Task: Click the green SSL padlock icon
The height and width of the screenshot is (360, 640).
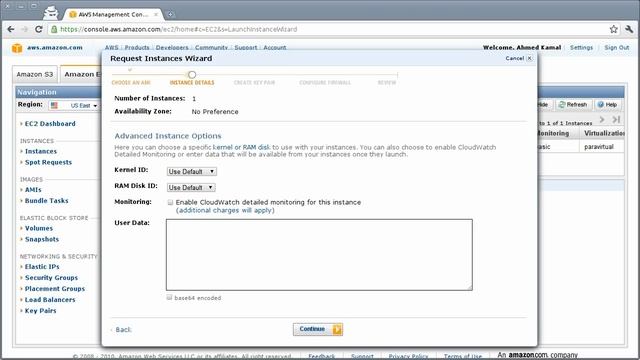Action: [54, 29]
